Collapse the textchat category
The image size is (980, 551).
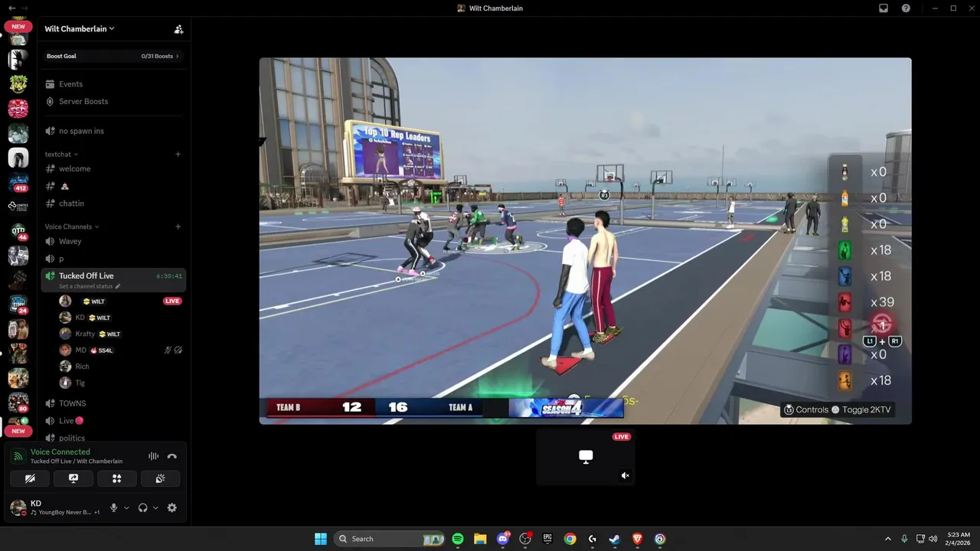click(x=61, y=154)
